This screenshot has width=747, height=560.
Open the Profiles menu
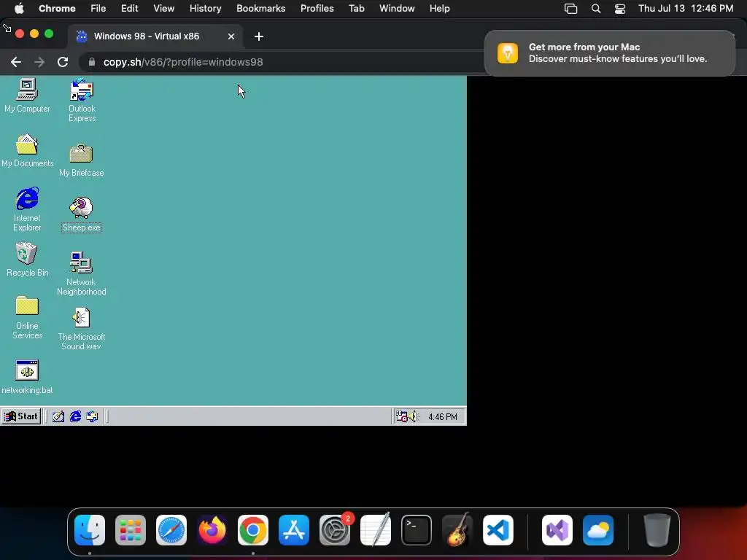(x=317, y=8)
